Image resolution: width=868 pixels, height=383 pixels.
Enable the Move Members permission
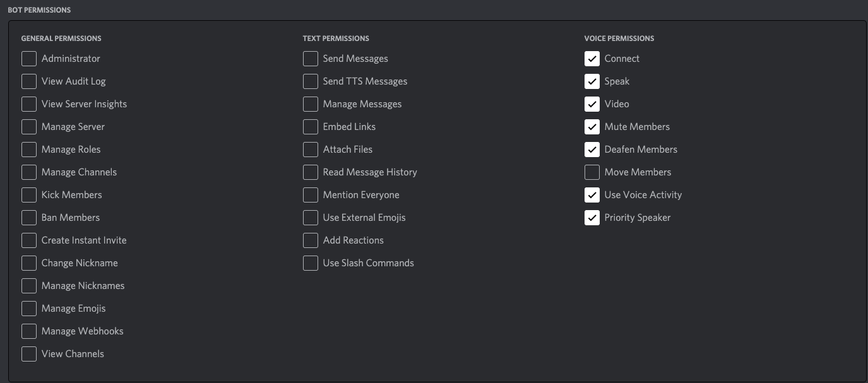coord(592,172)
